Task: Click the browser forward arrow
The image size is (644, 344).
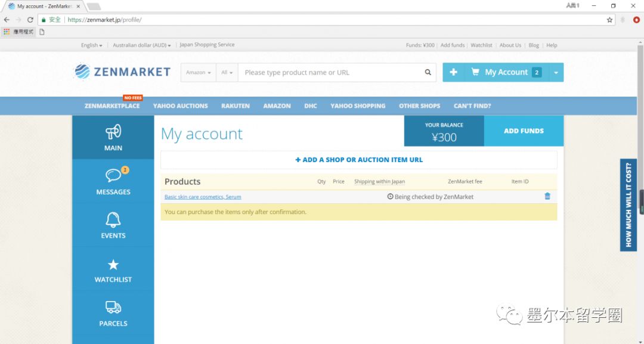Action: pos(18,20)
